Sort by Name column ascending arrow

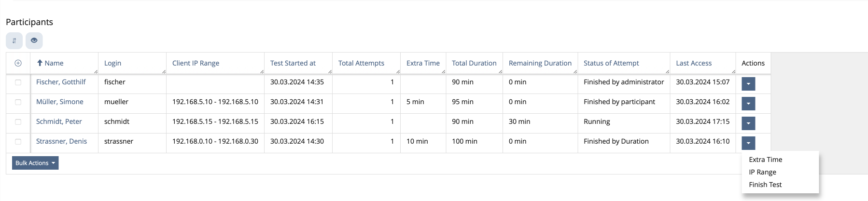click(x=40, y=63)
